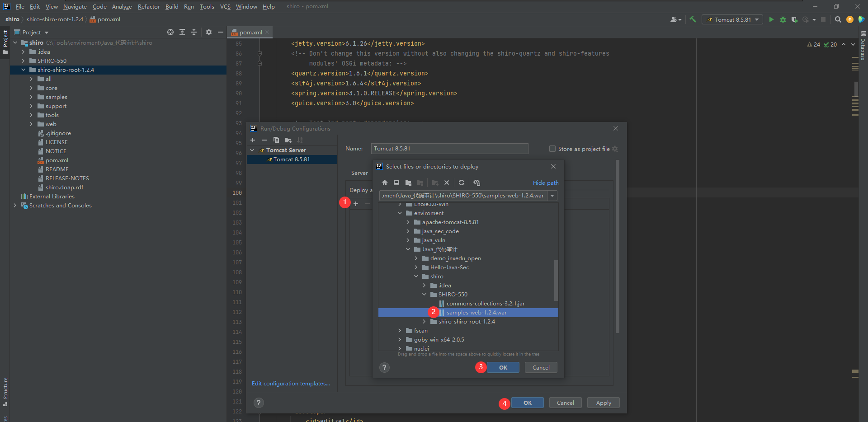Screen dimensions: 868x422
Task: Expand shiro-shiro-root-1.2.4 in file chooser
Action: [x=424, y=322]
